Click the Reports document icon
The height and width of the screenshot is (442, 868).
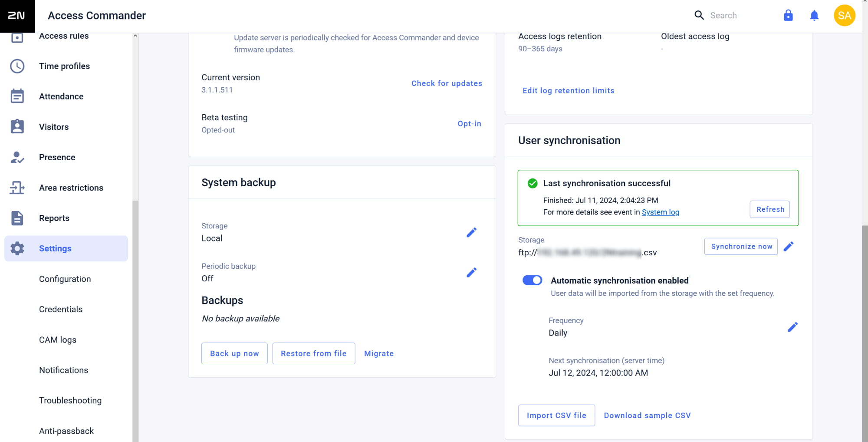click(x=17, y=218)
